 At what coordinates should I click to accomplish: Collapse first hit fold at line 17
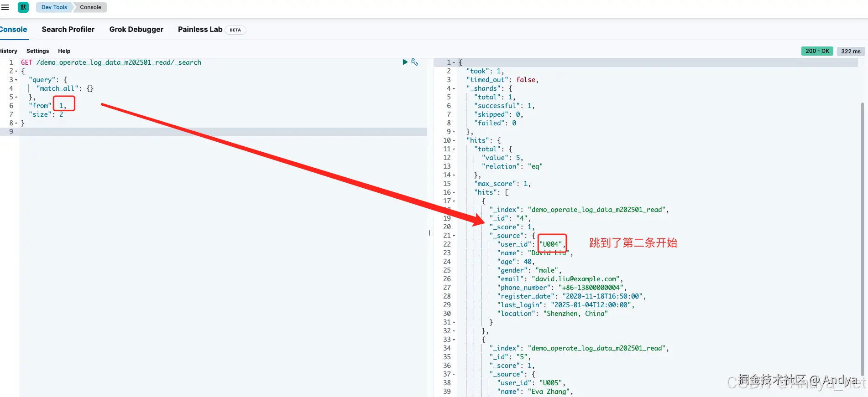click(454, 201)
